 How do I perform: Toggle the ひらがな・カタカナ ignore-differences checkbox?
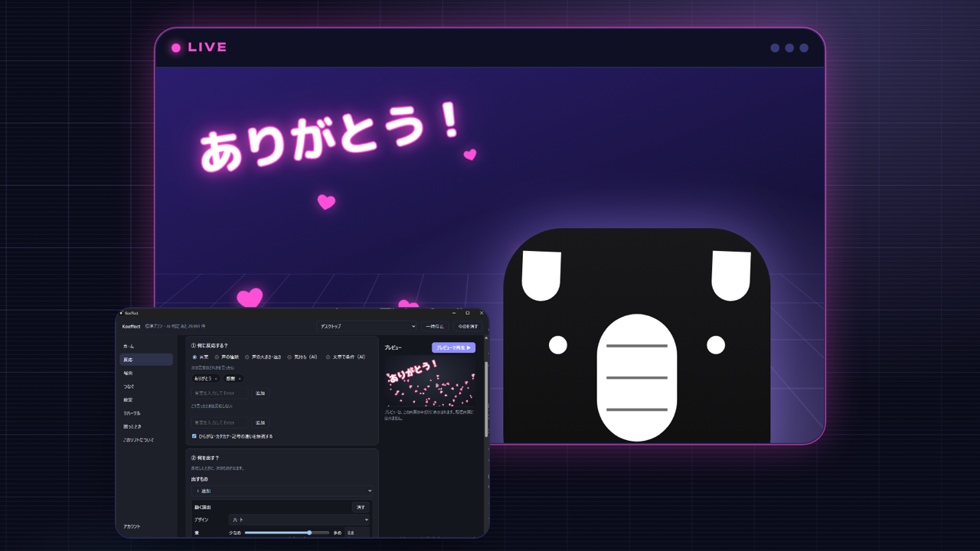tap(194, 436)
